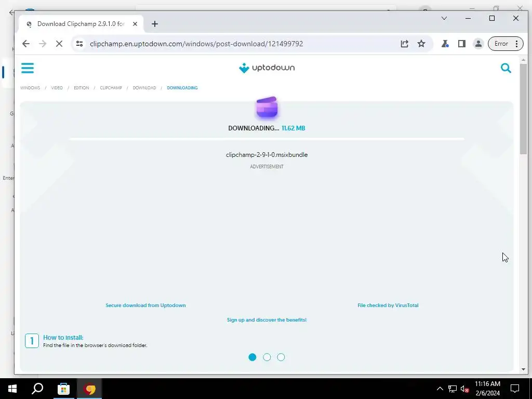Open the profile avatar icon
This screenshot has height=399, width=532.
pyautogui.click(x=478, y=44)
